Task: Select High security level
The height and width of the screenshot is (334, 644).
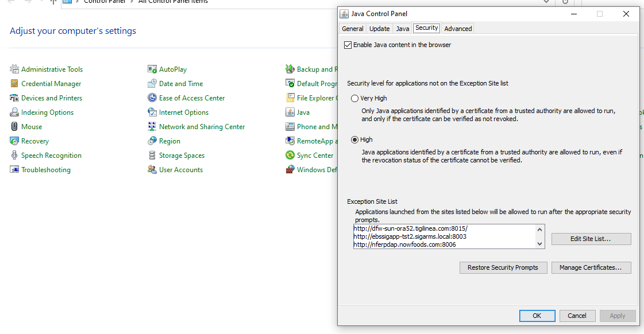Action: point(354,139)
